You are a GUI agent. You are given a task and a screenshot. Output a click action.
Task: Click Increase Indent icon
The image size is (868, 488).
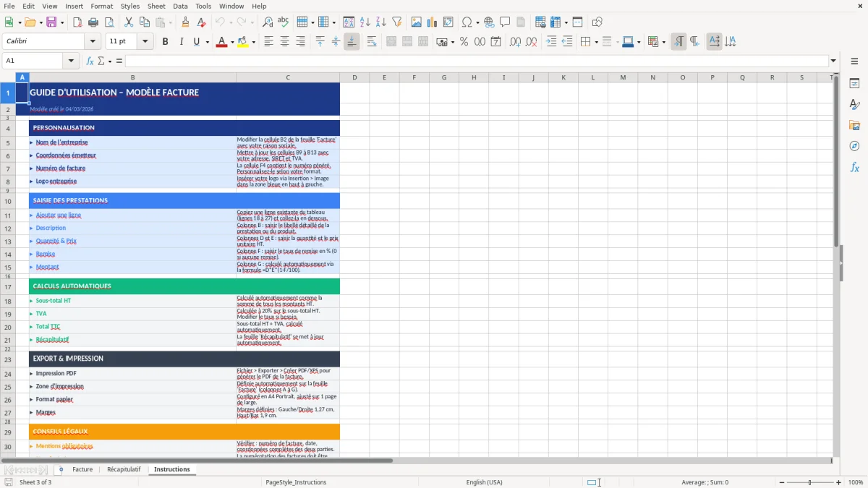(x=551, y=42)
